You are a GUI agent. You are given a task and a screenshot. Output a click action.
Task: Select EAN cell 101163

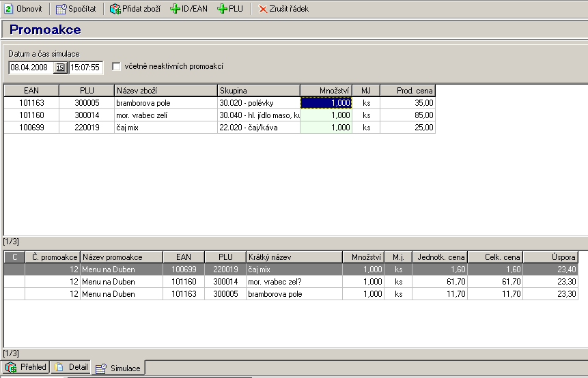click(x=31, y=102)
